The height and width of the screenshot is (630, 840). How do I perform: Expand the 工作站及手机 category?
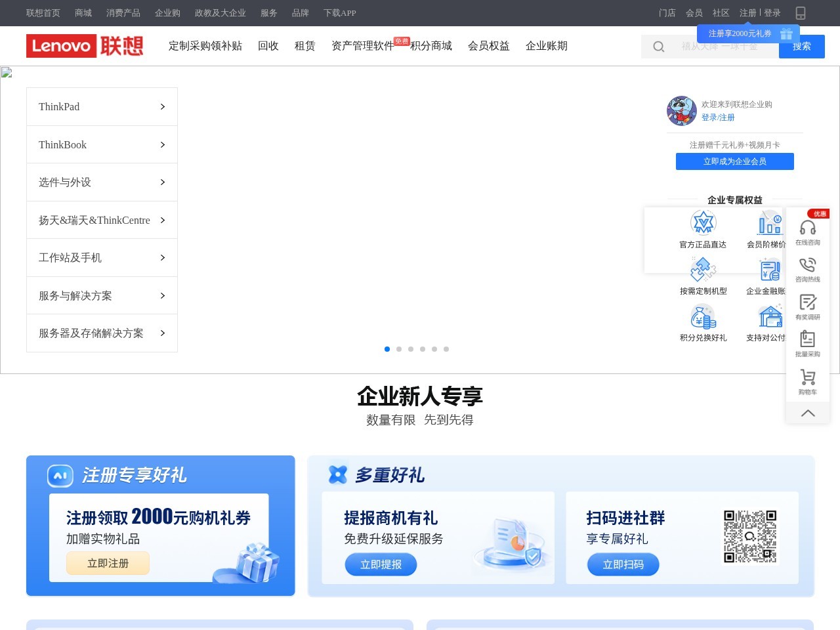(x=102, y=258)
